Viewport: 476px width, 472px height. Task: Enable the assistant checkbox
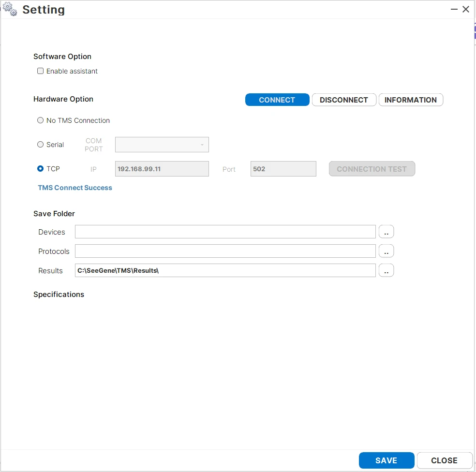click(40, 71)
